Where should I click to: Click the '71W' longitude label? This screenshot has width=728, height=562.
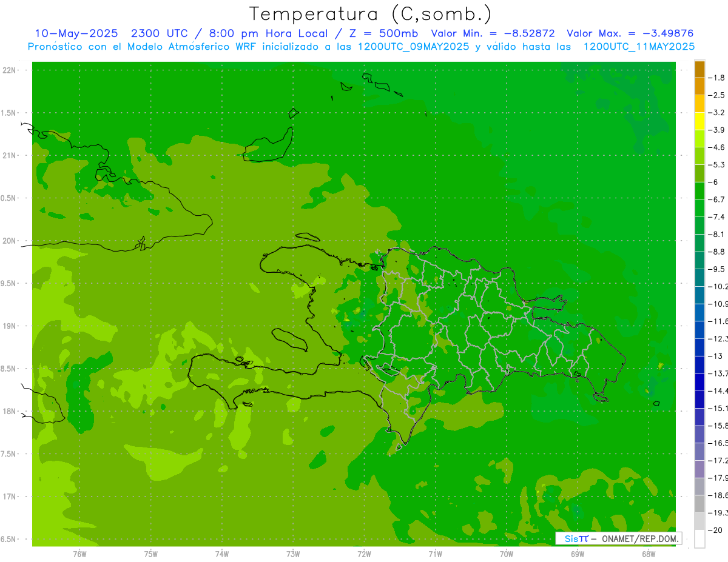pyautogui.click(x=435, y=554)
